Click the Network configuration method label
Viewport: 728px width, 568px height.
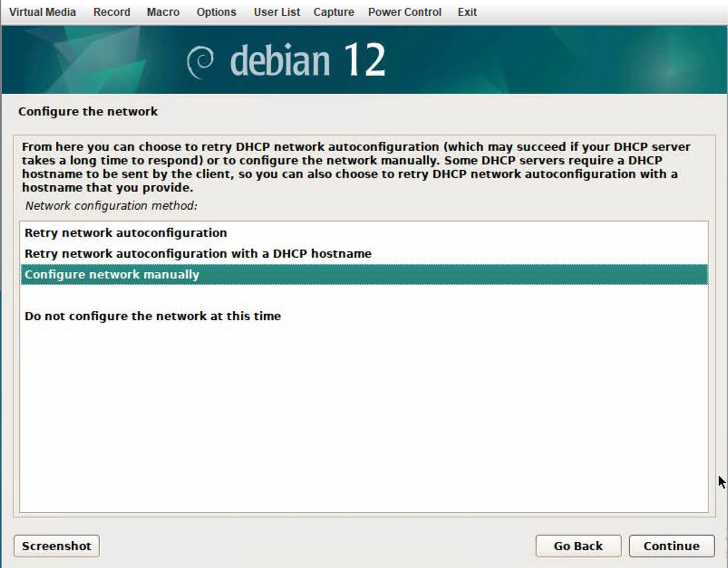click(111, 206)
